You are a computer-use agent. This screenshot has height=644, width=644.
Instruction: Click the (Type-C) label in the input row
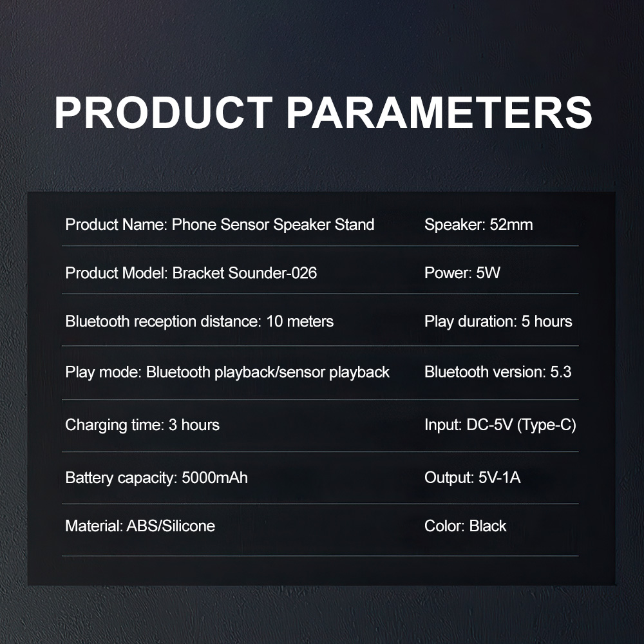coord(547,425)
